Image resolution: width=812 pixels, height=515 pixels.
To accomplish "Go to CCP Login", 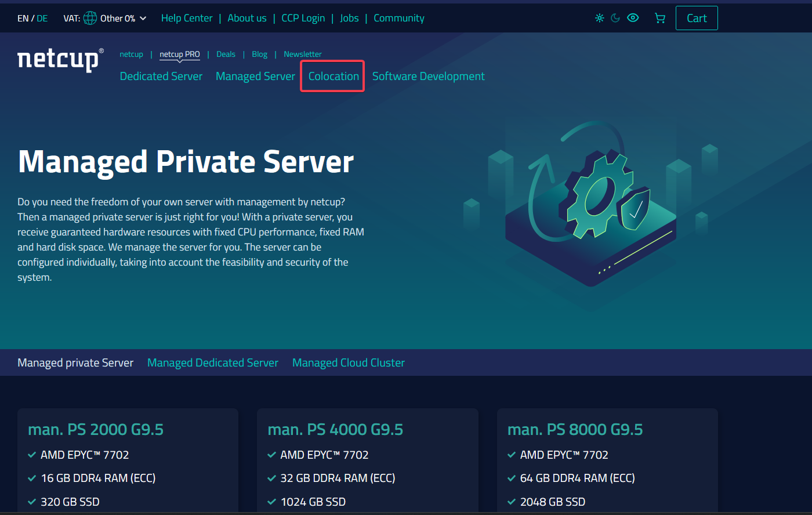I will click(303, 18).
